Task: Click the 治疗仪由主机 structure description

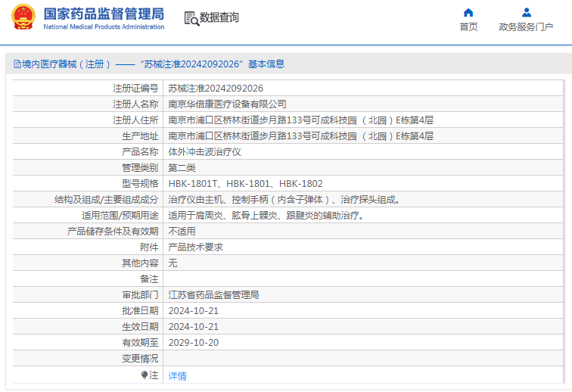Action: [x=284, y=200]
